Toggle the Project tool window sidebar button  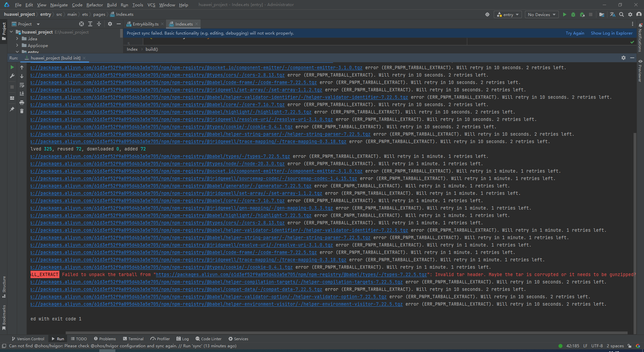pos(4,31)
